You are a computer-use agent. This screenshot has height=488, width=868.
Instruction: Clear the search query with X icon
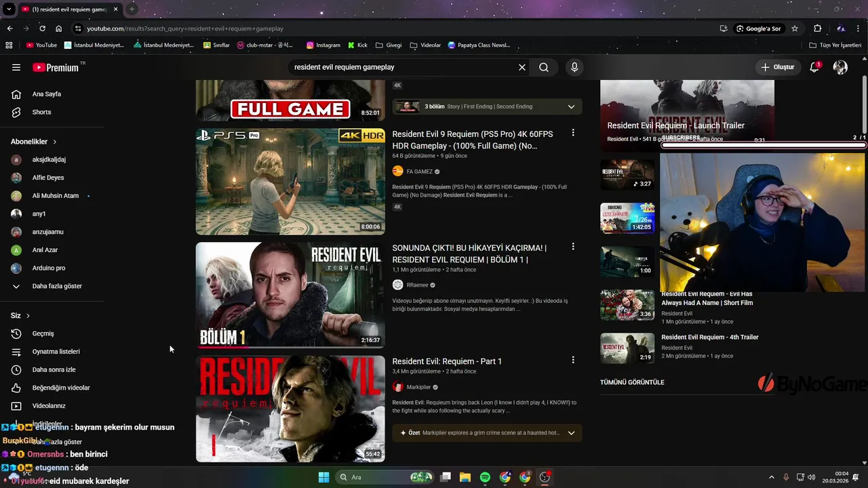coord(522,67)
